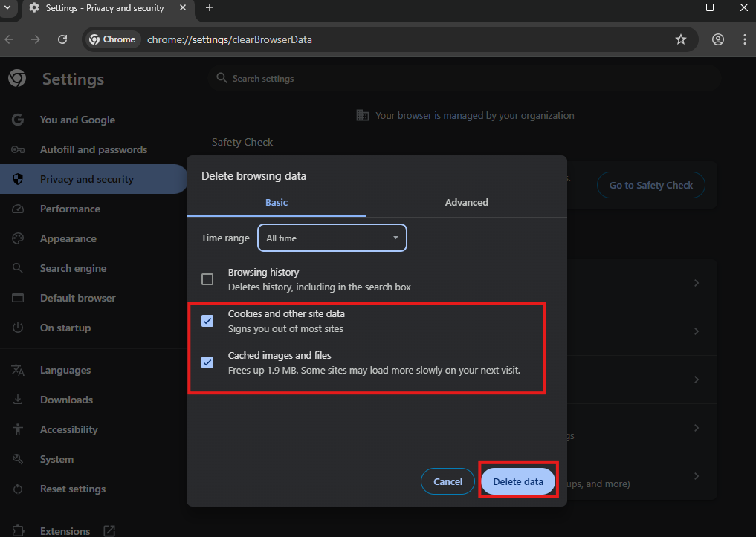This screenshot has width=756, height=537.
Task: Open the Chrome profile avatar icon
Action: point(717,39)
